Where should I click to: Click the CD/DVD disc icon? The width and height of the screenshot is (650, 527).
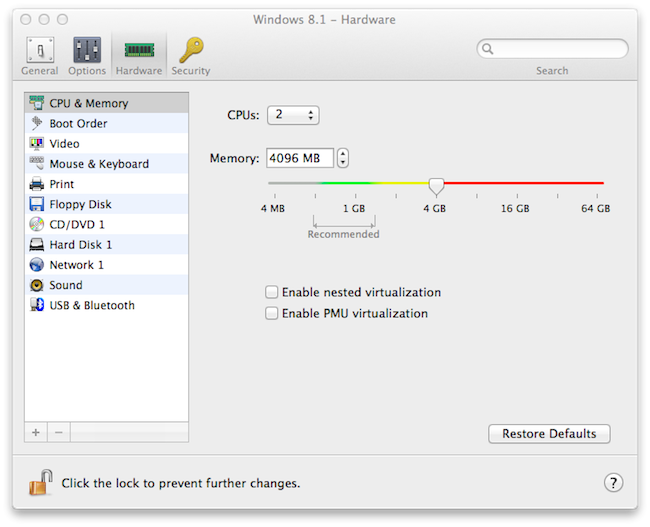click(x=37, y=224)
